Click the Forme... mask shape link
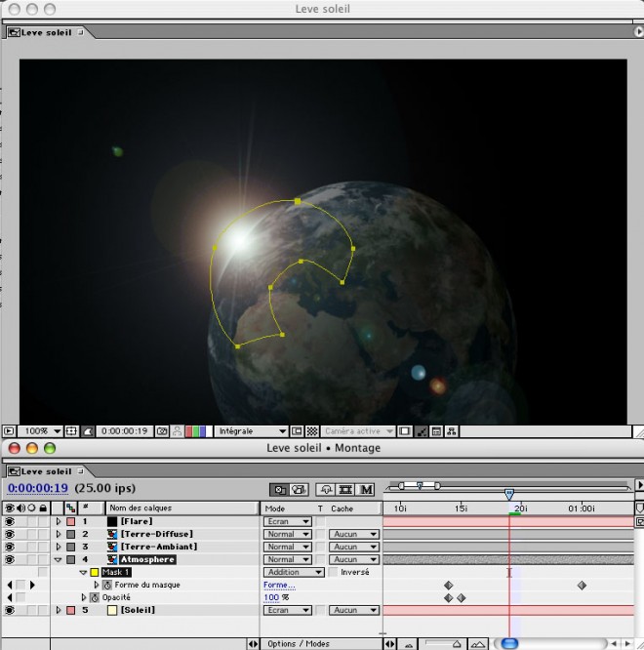644x650 pixels. (x=277, y=586)
